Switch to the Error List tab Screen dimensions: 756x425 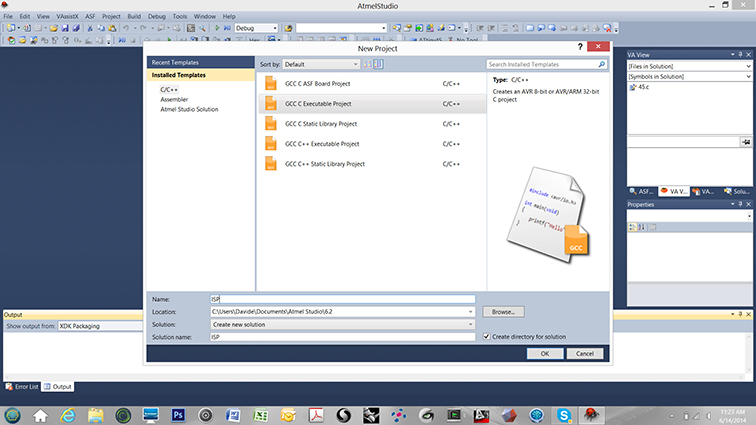[x=22, y=386]
